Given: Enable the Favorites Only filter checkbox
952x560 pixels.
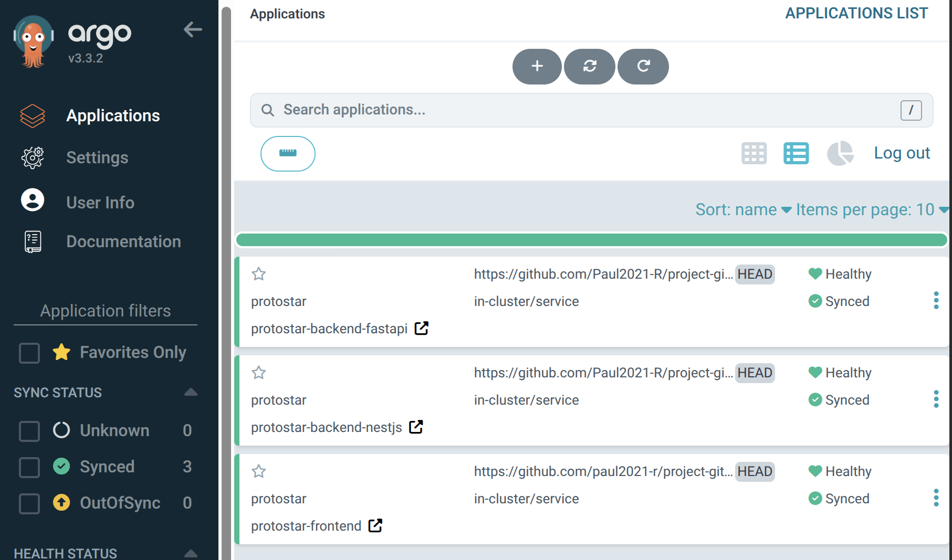Looking at the screenshot, I should point(29,353).
